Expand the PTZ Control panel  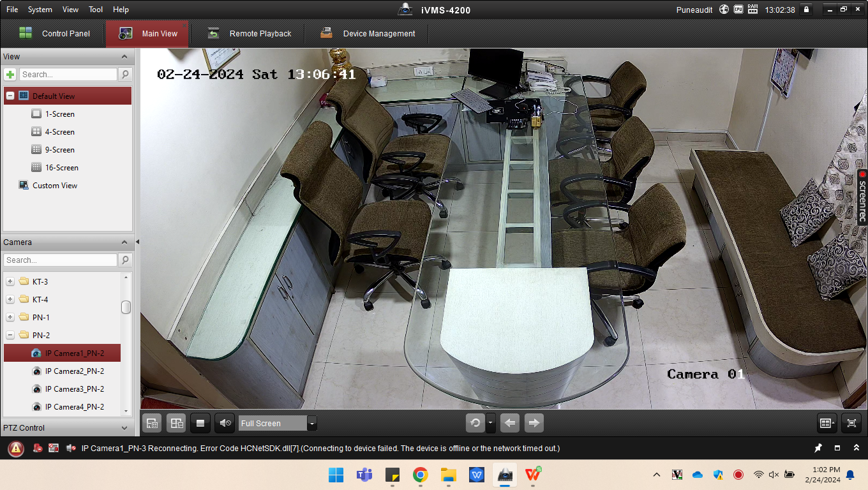[x=124, y=428]
